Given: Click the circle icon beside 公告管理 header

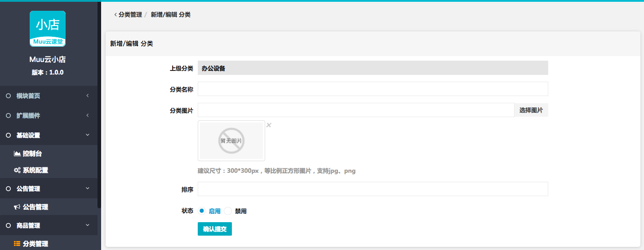Looking at the screenshot, I should (x=8, y=189).
